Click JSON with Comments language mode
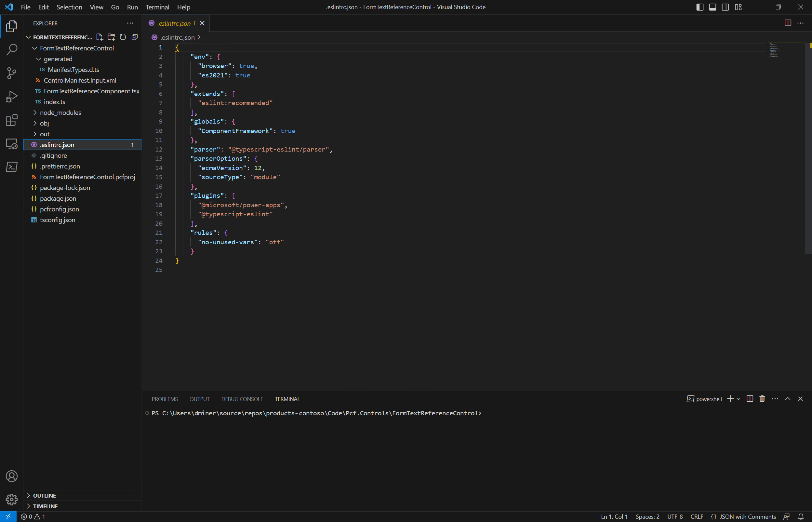 748,516
